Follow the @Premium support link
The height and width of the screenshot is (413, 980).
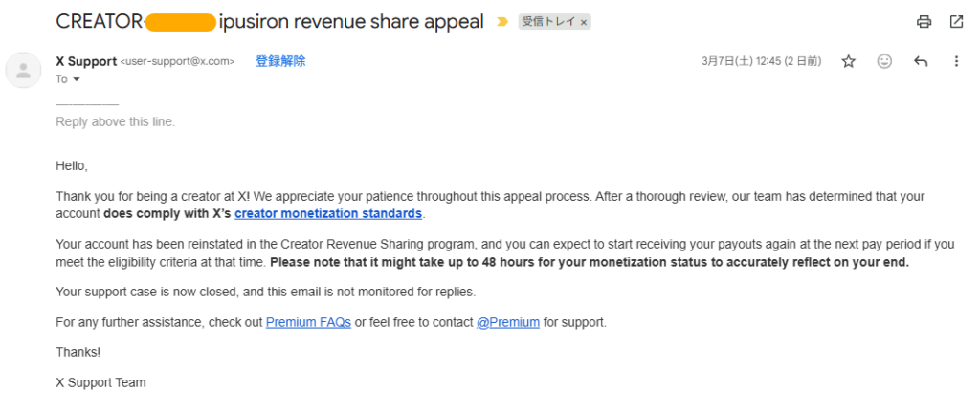tap(508, 322)
